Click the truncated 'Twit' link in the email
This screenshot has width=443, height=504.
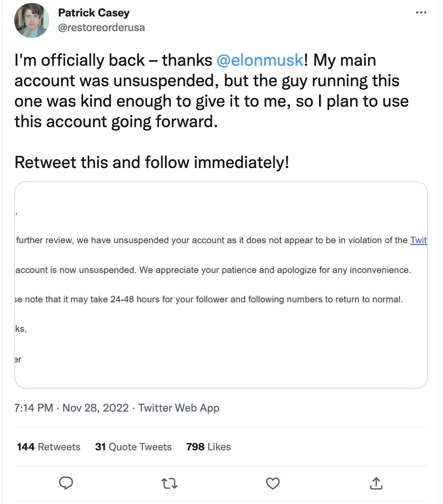(419, 240)
